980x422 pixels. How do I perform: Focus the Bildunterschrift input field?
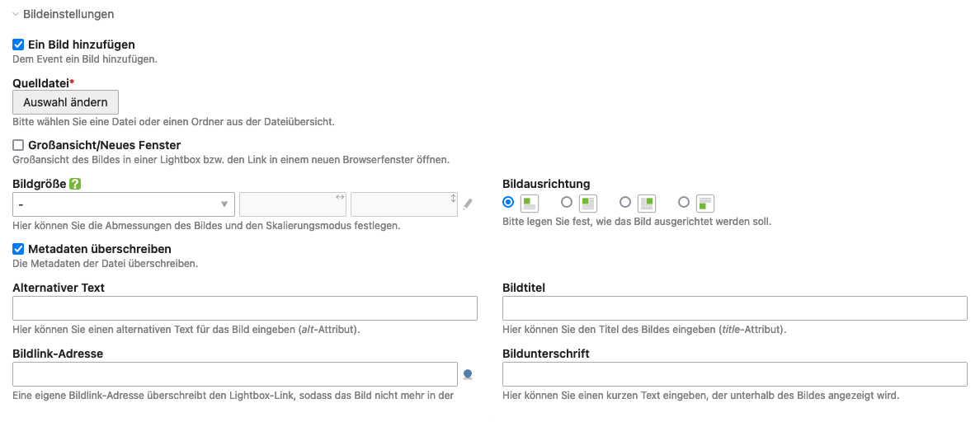click(x=735, y=374)
